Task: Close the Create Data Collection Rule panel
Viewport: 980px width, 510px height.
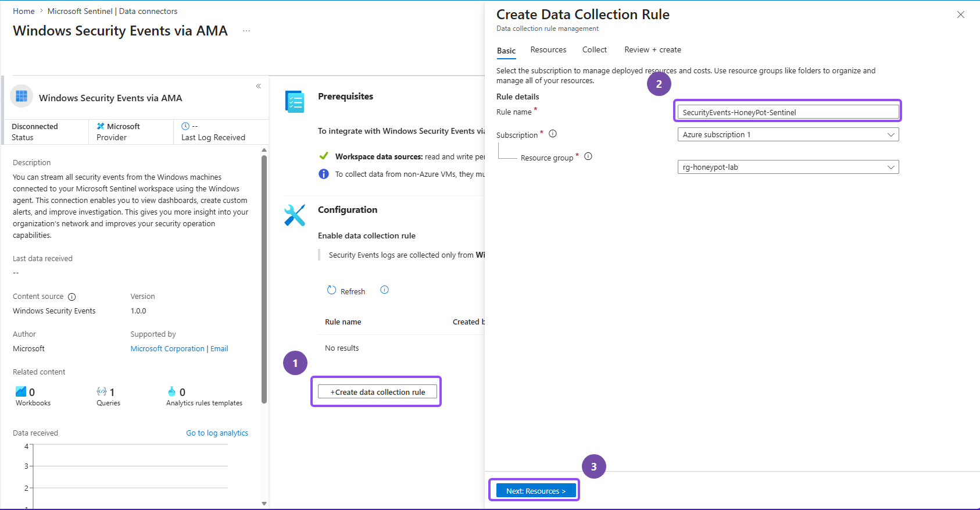Action: click(x=961, y=15)
